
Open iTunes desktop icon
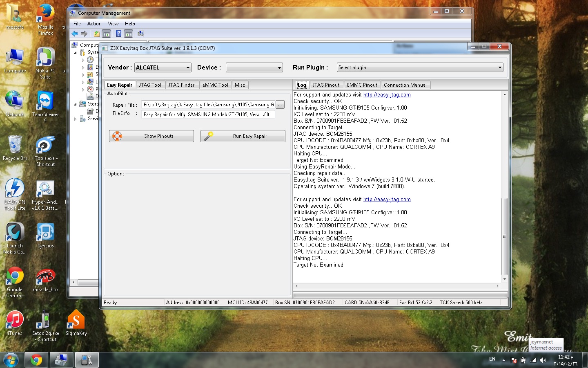pyautogui.click(x=15, y=323)
